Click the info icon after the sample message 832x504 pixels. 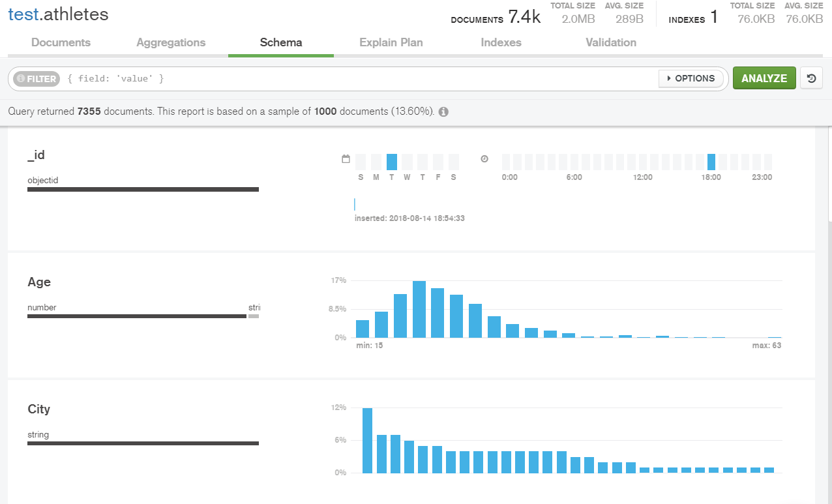pyautogui.click(x=443, y=111)
